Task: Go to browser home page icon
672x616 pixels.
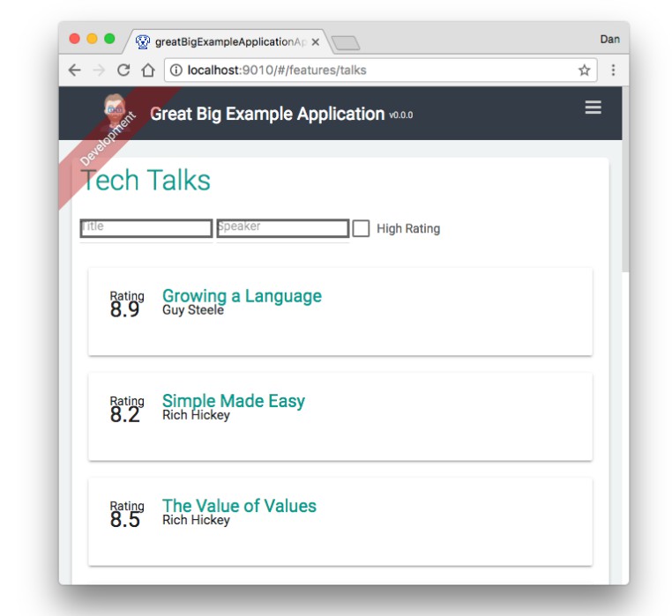Action: 148,71
